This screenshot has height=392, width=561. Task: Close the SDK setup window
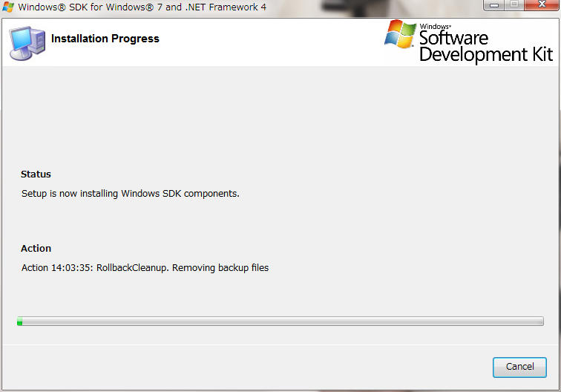(x=542, y=4)
